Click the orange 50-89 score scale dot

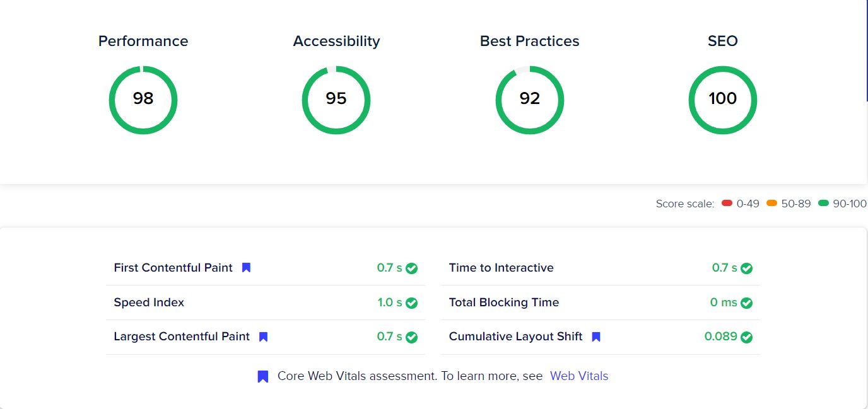[x=771, y=204]
